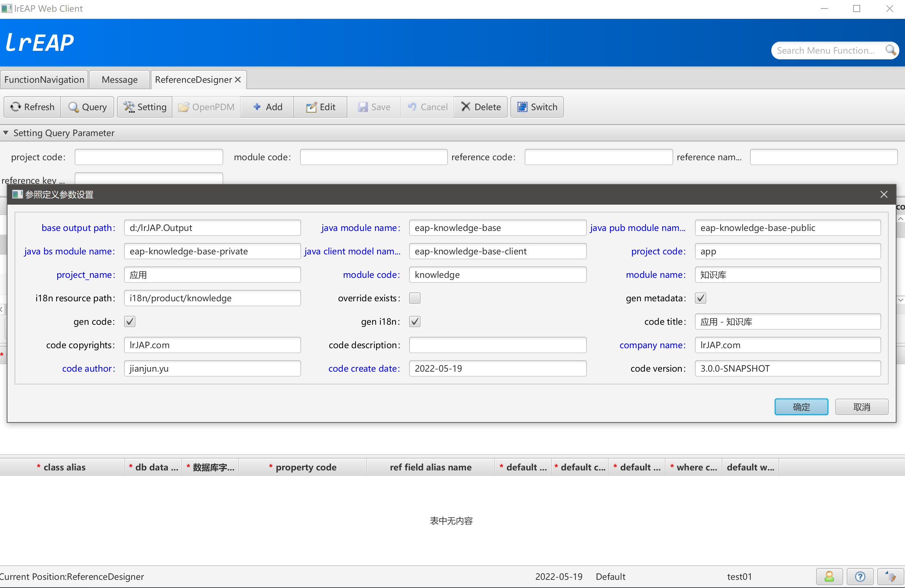This screenshot has width=905, height=588.
Task: Open the Query magnifier tool
Action: tap(87, 107)
